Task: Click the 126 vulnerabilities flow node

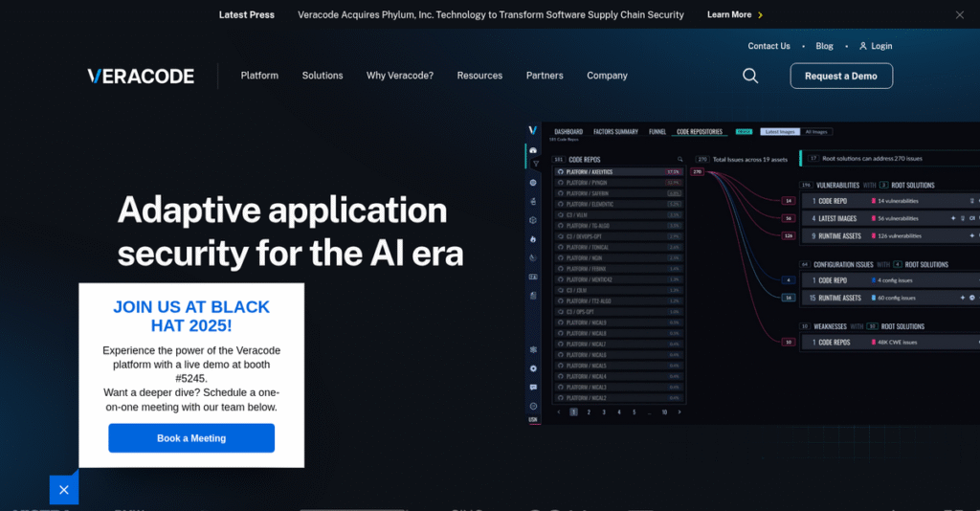Action: point(789,236)
